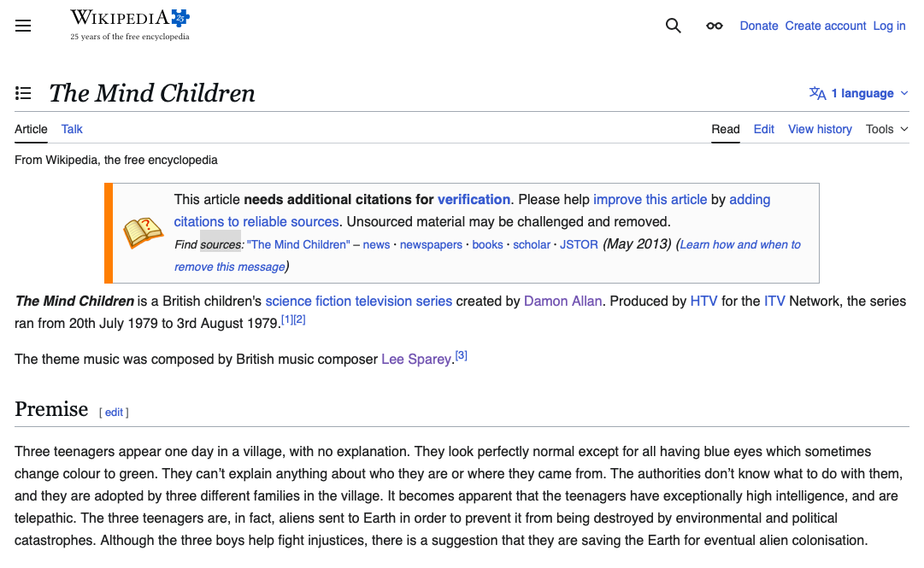Click the language translation icon
924x568 pixels.
click(x=817, y=93)
